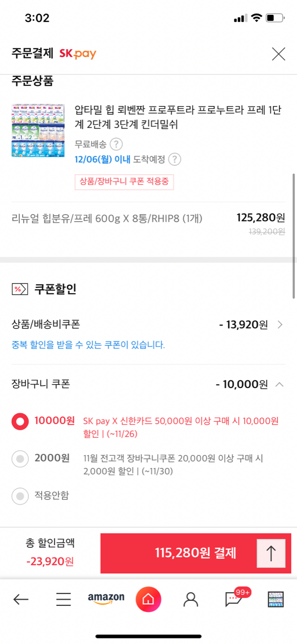
Task: Select the 10000원 SK pay Shinhan coupon
Action: (20, 421)
